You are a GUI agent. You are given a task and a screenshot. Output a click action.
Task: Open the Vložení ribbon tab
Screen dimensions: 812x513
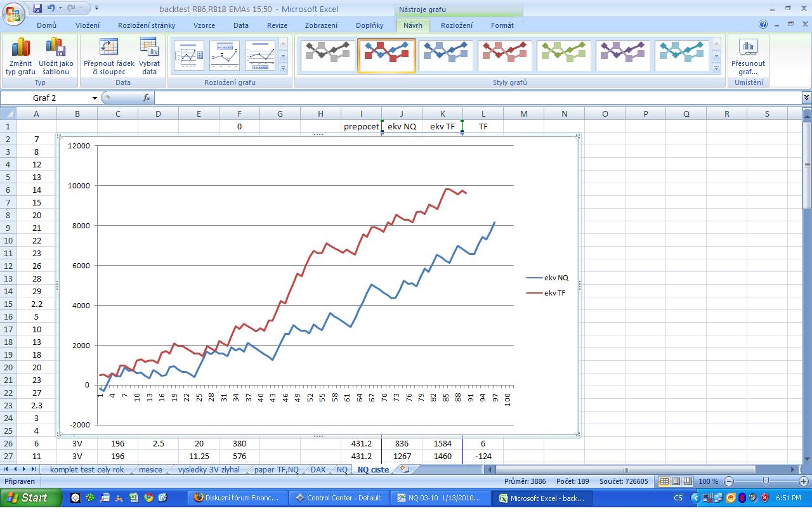coord(87,25)
